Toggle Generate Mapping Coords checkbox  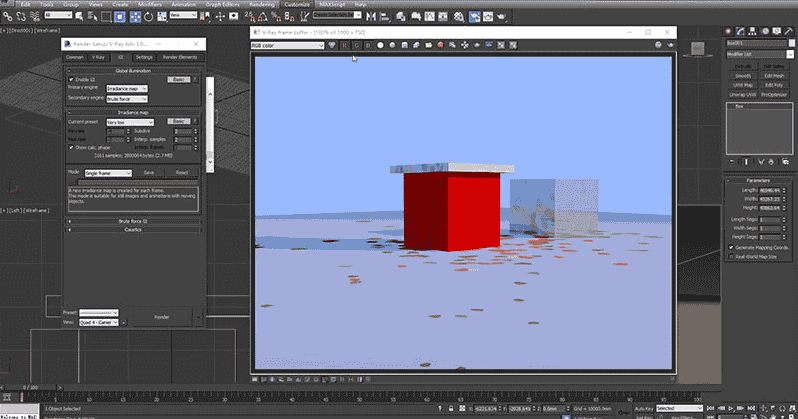[x=730, y=246]
